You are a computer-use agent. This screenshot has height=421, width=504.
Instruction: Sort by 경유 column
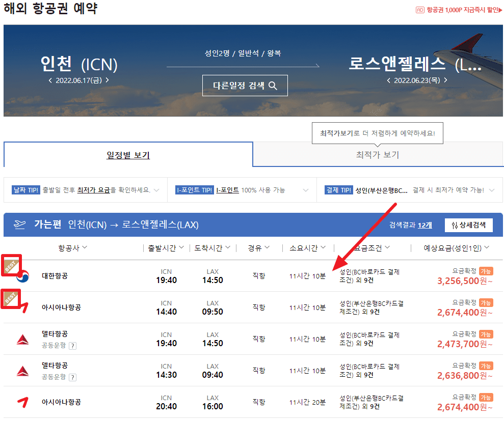(259, 248)
